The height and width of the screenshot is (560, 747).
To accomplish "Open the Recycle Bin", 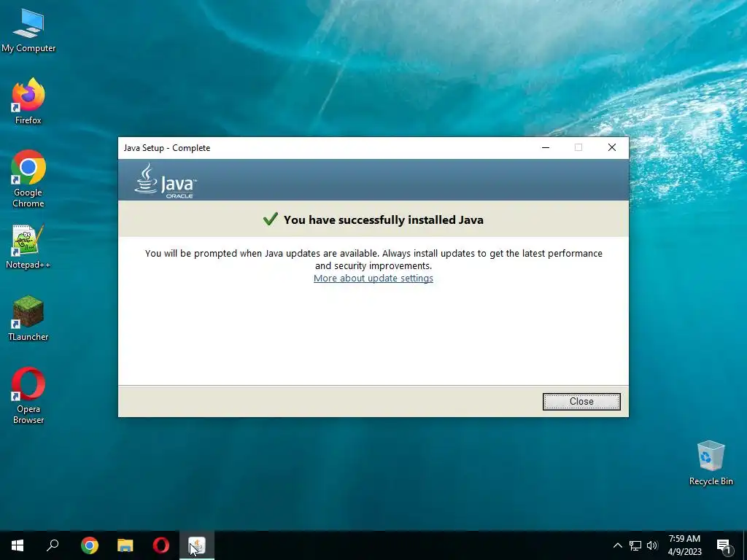I will (711, 463).
